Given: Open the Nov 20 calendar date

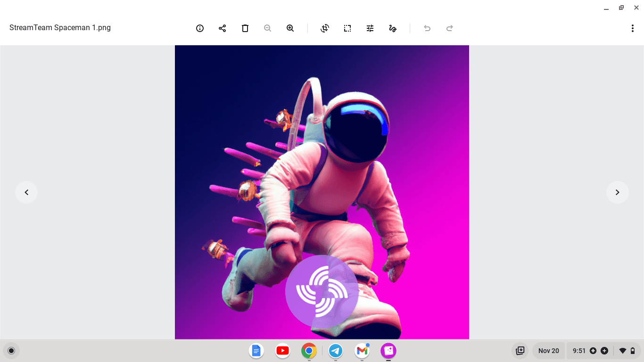Looking at the screenshot, I should pos(548,351).
